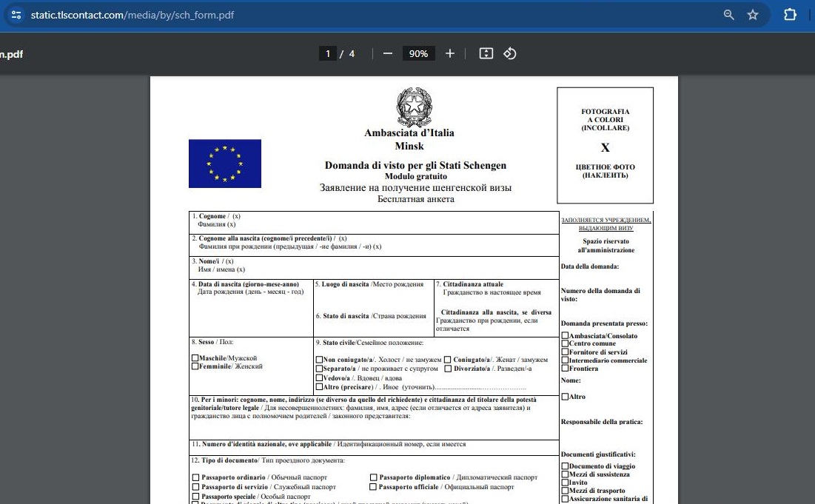815x504 pixels.
Task: Click the 90% zoom level field
Action: point(418,53)
